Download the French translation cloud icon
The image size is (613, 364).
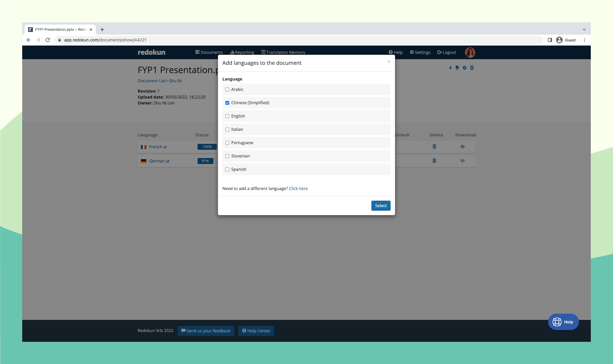pyautogui.click(x=462, y=147)
